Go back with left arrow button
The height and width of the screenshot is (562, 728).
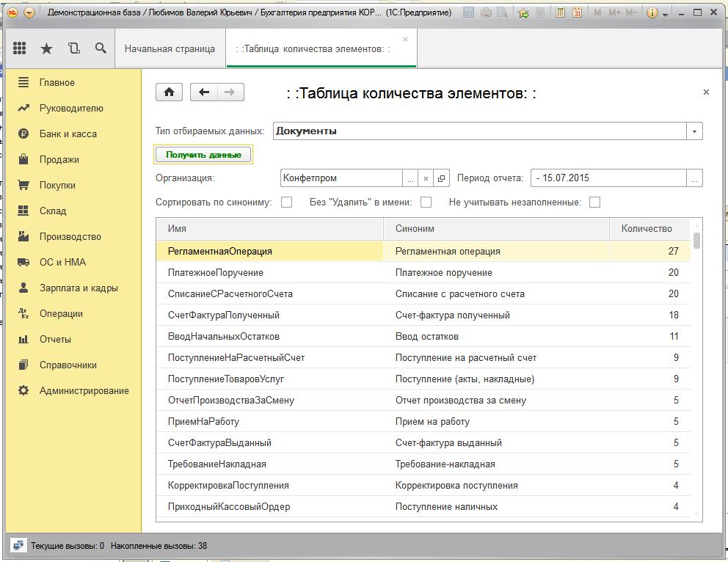click(204, 92)
